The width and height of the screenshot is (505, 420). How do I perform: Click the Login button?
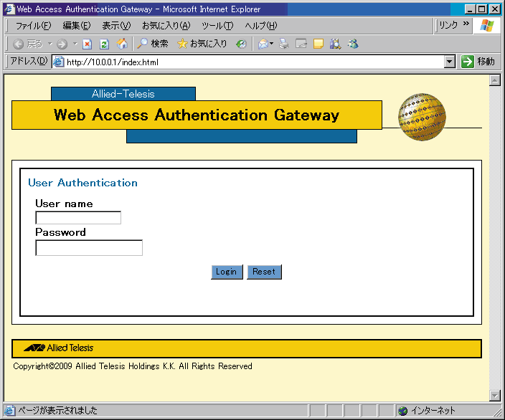click(x=227, y=272)
